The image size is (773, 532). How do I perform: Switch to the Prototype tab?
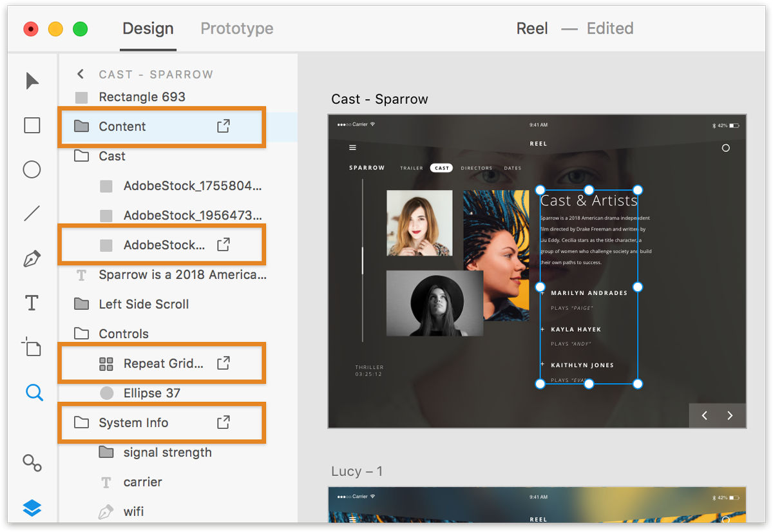click(237, 29)
